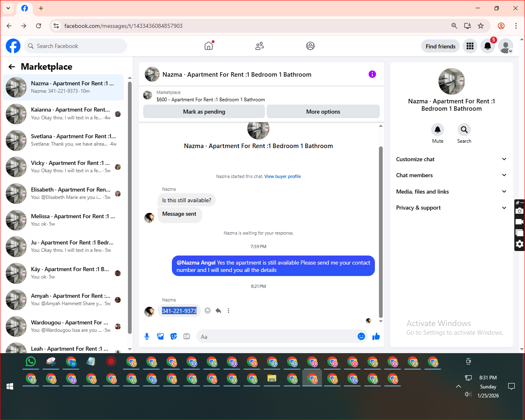Choose a sticker from the composer
Viewport: 525px width, 420px height.
tap(174, 337)
